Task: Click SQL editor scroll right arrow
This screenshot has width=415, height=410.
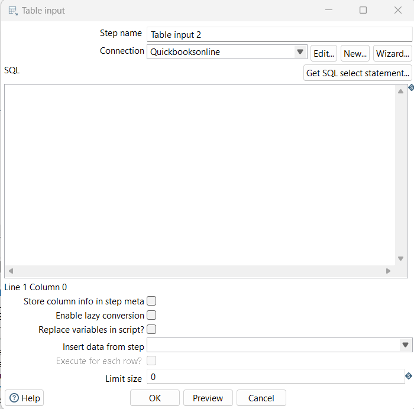Action: pos(388,271)
